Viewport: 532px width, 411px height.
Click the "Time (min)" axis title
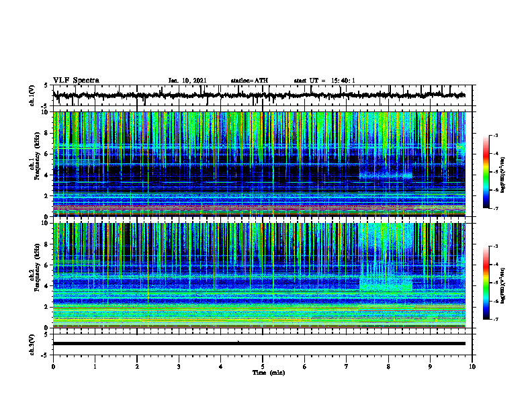(x=269, y=373)
